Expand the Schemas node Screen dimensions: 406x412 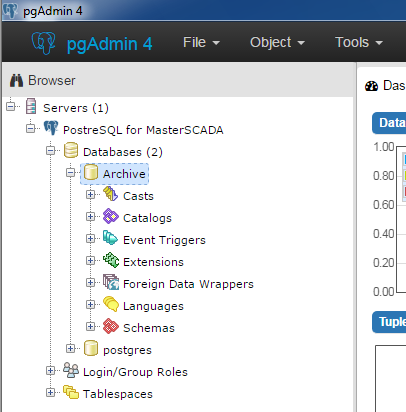click(x=91, y=326)
